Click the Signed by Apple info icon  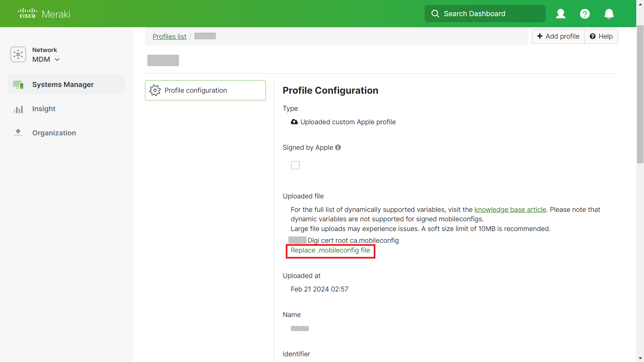click(x=338, y=147)
